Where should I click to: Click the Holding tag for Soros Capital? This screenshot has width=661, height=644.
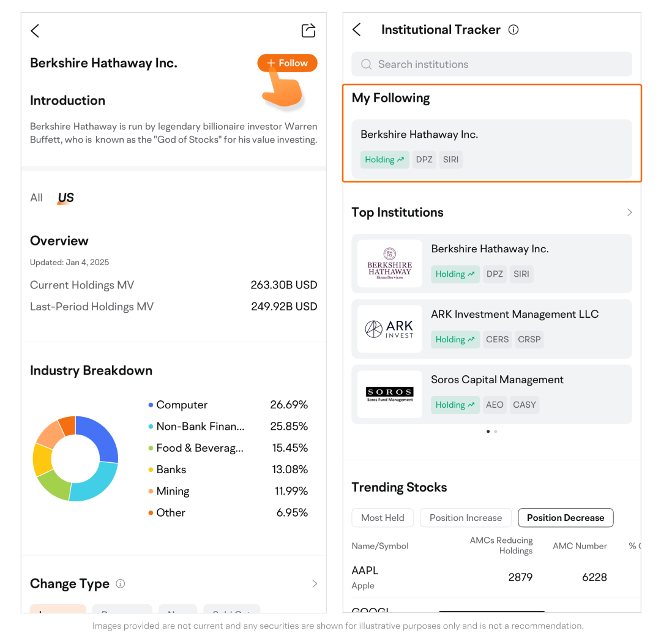[x=455, y=405]
